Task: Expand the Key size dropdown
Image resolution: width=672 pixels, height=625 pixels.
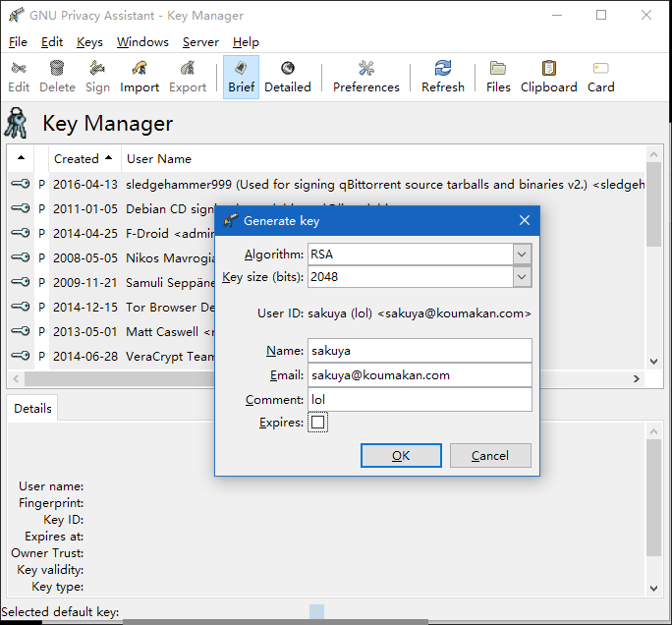Action: click(x=522, y=277)
